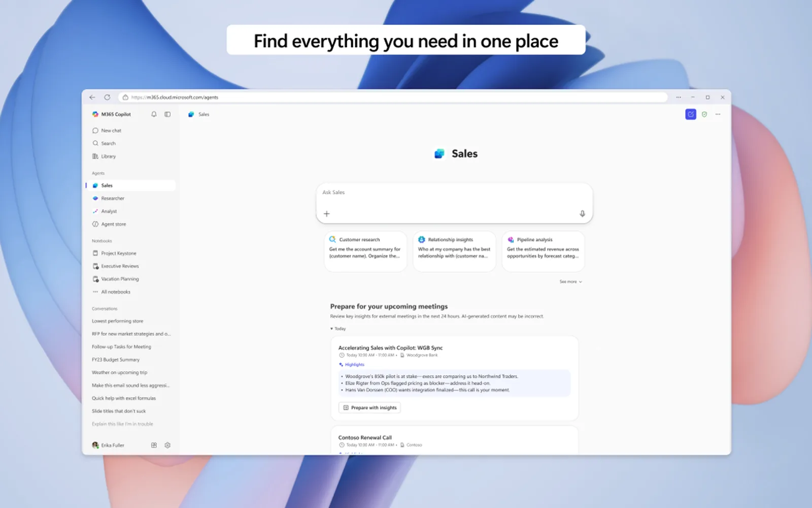Select the Pipeline analysis prompt card
This screenshot has height=508, width=812.
point(543,251)
